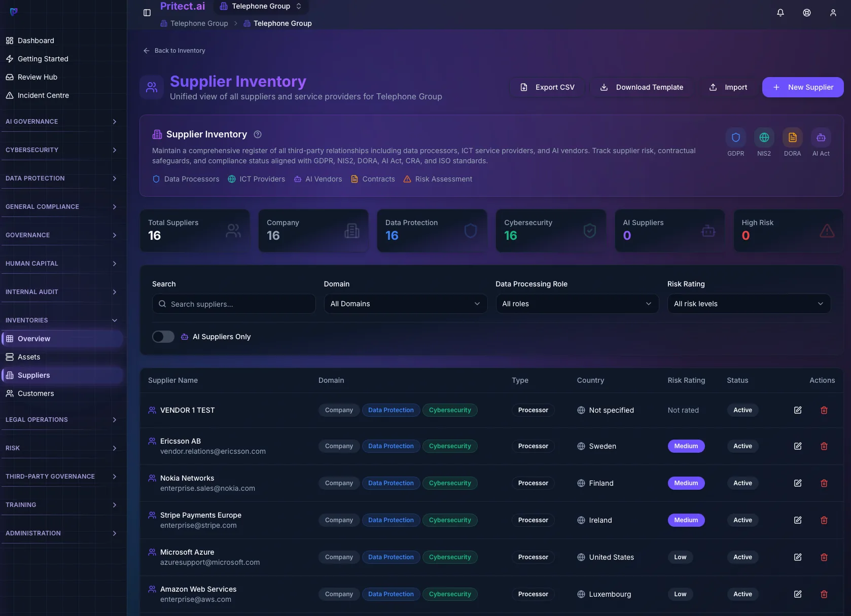Screen dimensions: 851x616
Task: Edit the Nokia Networks supplier
Action: (x=798, y=483)
